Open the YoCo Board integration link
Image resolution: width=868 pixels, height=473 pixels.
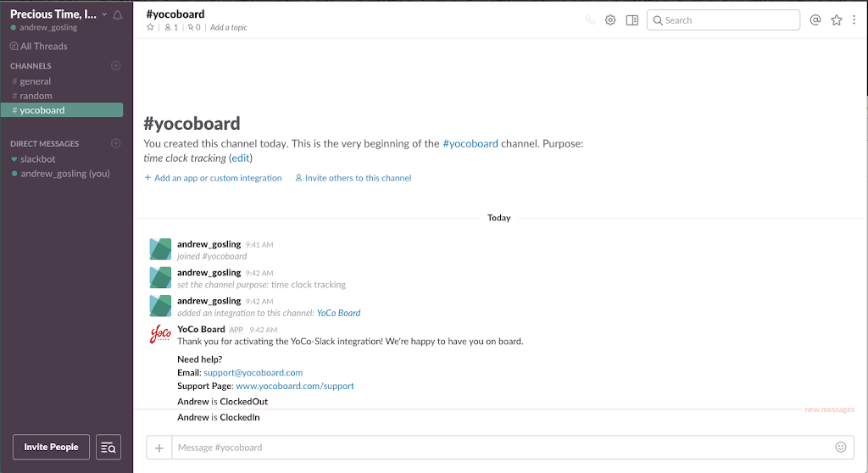click(x=338, y=313)
